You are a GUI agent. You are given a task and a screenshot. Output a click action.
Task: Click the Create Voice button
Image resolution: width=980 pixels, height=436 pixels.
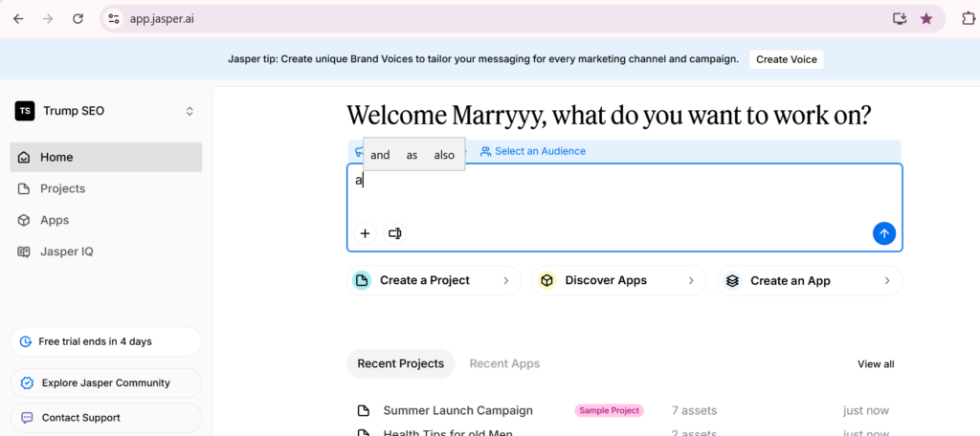[786, 59]
